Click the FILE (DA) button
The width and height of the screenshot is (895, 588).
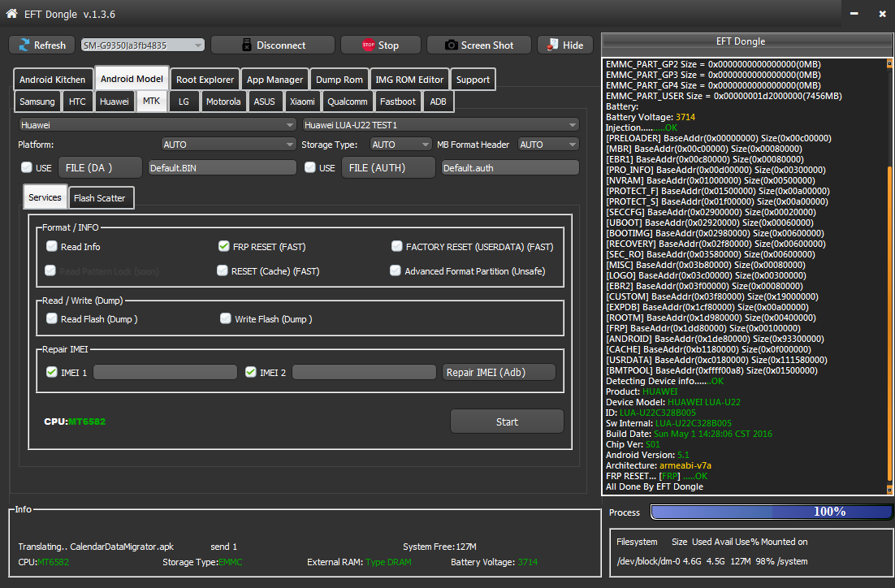(100, 167)
